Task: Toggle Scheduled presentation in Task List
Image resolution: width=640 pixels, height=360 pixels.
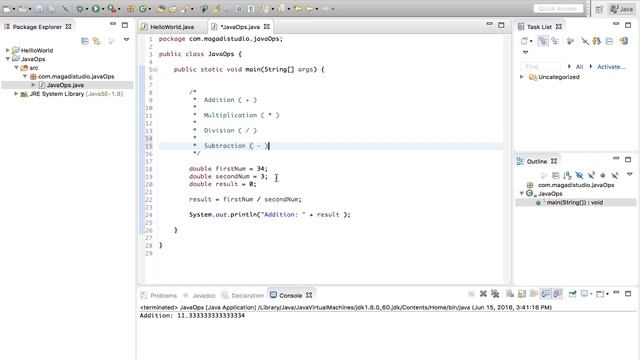Action: point(555,41)
